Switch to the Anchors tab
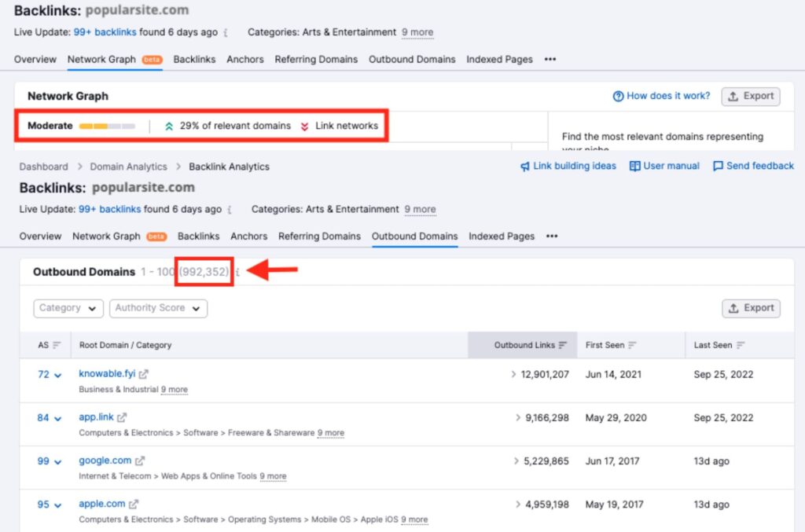This screenshot has height=532, width=805. coord(248,236)
